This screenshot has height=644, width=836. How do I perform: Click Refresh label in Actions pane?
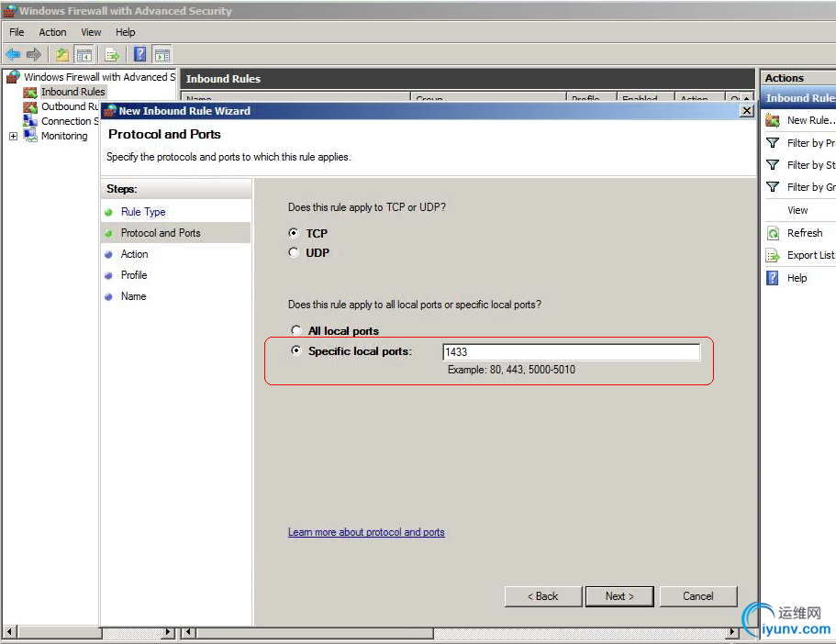pyautogui.click(x=805, y=233)
